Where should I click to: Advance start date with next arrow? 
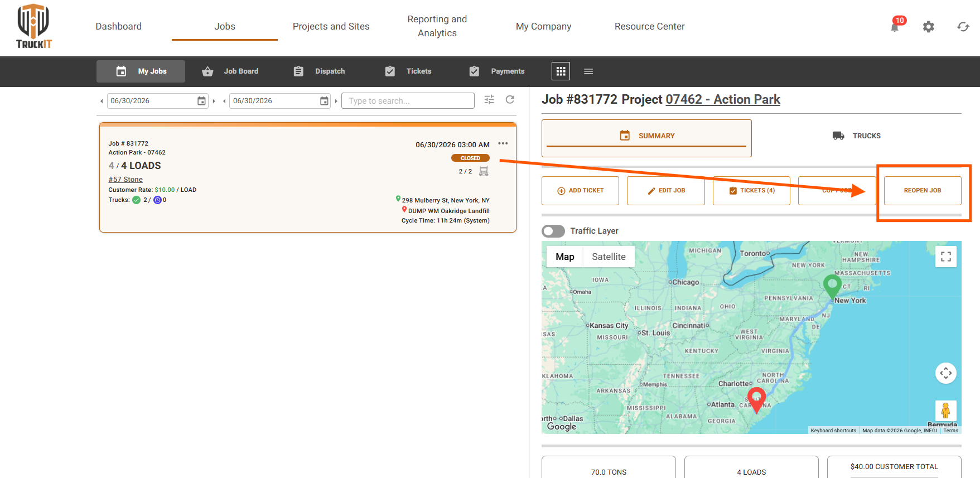[214, 101]
